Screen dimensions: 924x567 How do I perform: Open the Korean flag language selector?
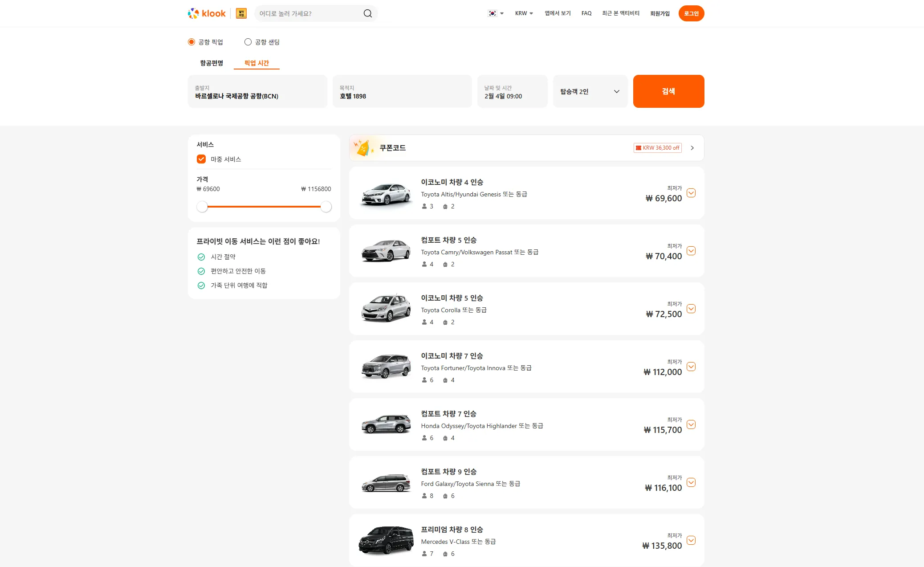(x=495, y=13)
